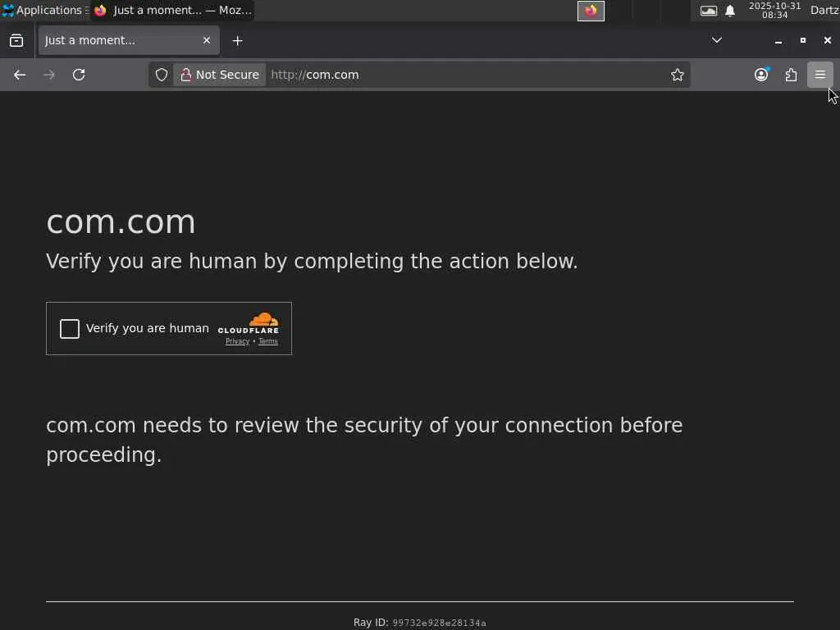Maximize the Firefox window
The height and width of the screenshot is (630, 840).
pyautogui.click(x=802, y=40)
